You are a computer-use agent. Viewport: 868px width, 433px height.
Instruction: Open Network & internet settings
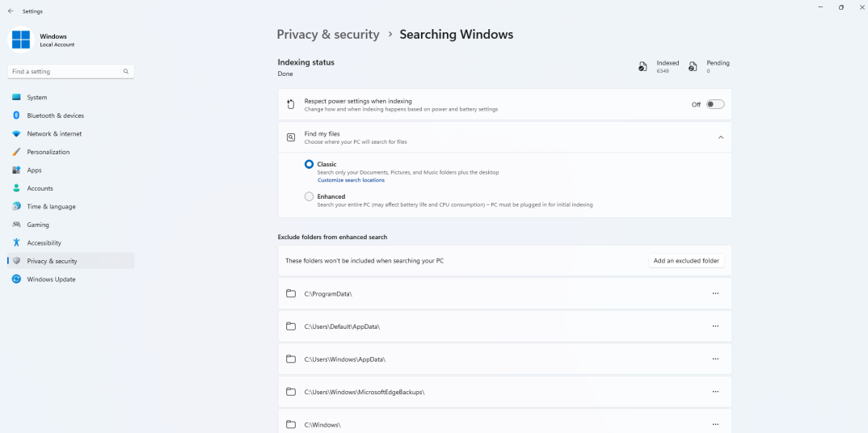[x=71, y=134]
